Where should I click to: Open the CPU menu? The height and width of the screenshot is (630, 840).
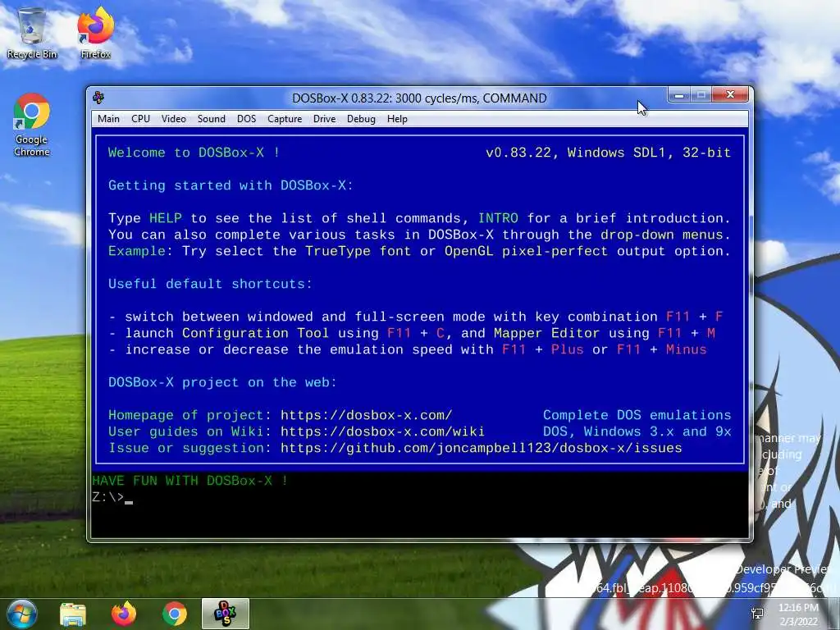140,119
